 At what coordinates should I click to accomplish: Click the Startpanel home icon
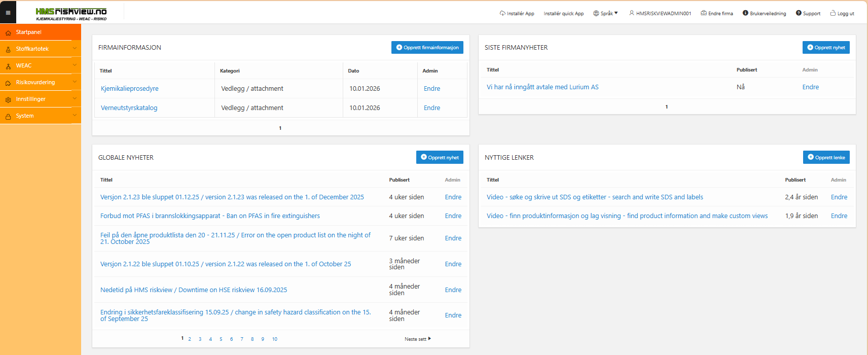(x=8, y=32)
